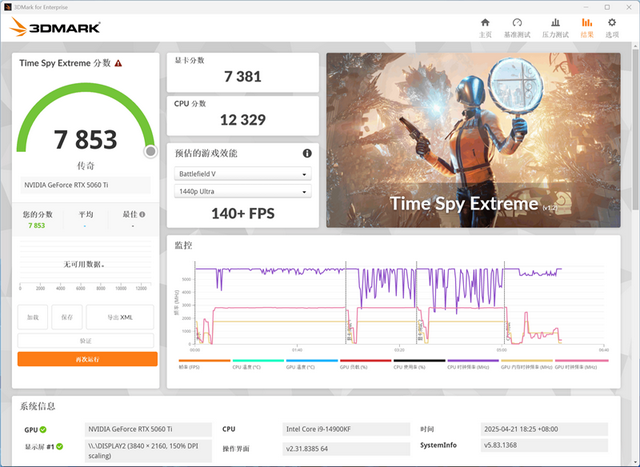
Task: Toggle the GPU 温度 legend series
Action: point(312,364)
